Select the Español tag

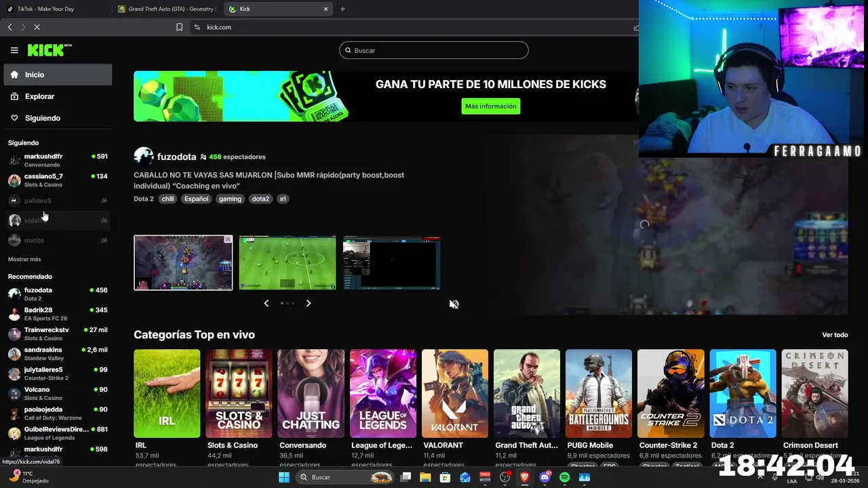[197, 199]
